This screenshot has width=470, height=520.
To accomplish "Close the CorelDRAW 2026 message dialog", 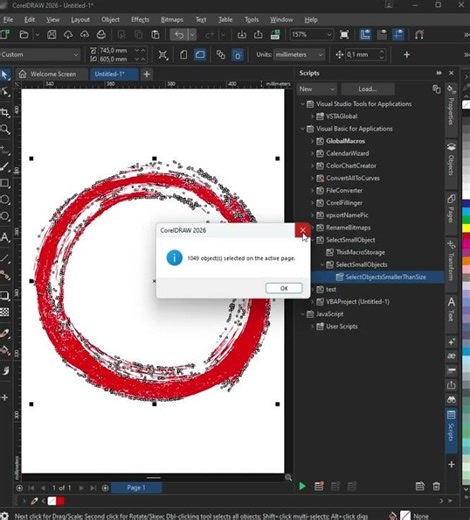I will (302, 230).
